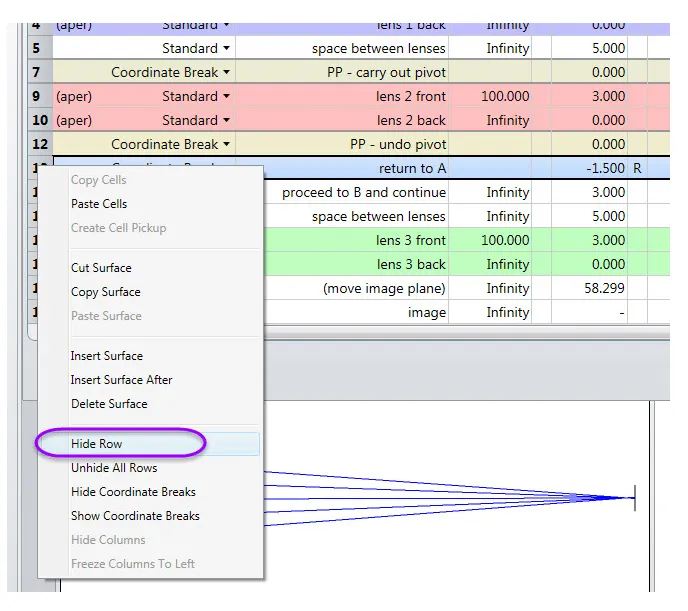Click Copy Surface menu option
The image size is (688, 611).
point(105,292)
